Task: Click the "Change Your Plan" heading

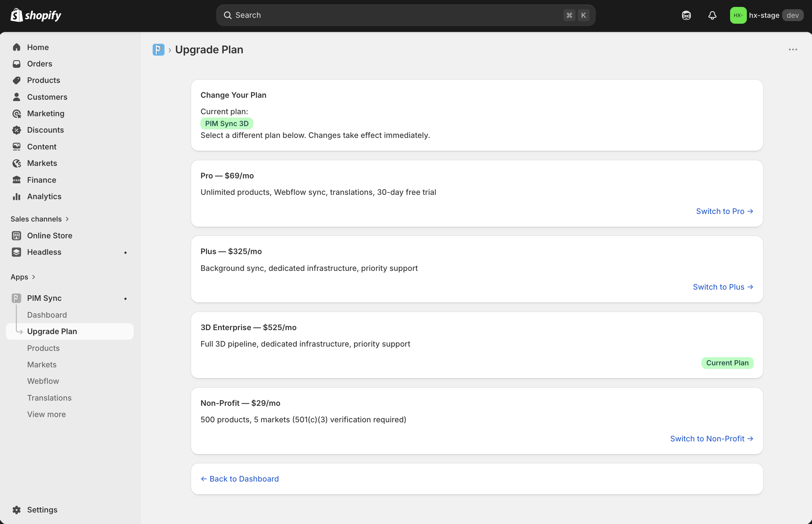Action: (234, 95)
